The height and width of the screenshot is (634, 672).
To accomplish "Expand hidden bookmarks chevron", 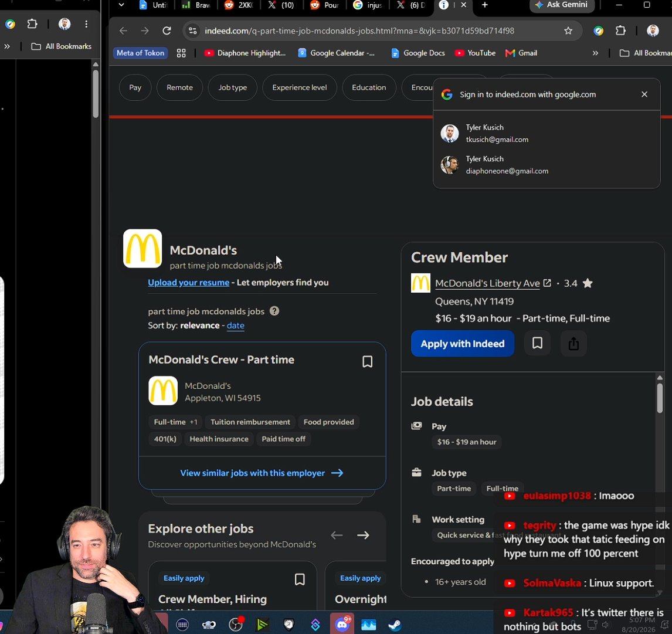I will click(x=595, y=53).
